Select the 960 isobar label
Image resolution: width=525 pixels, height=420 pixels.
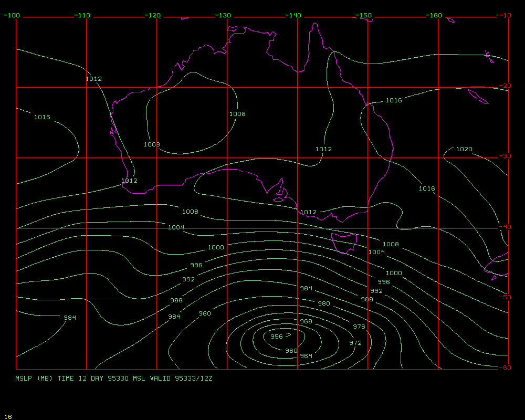pyautogui.click(x=291, y=351)
